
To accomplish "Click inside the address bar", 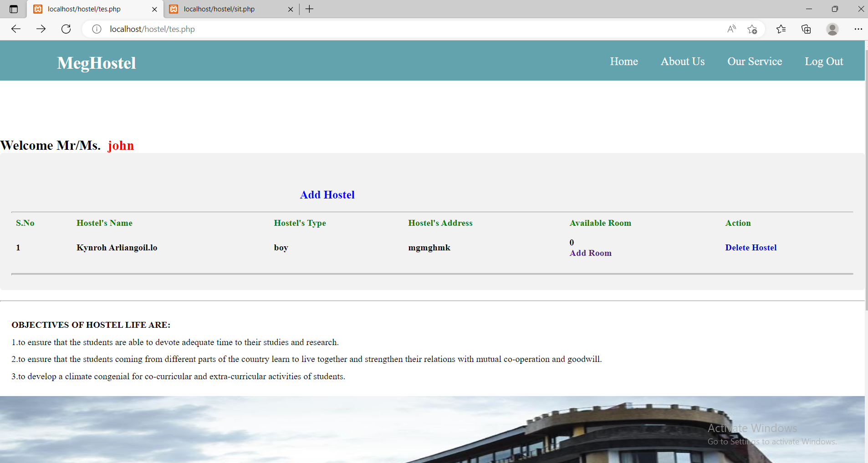I will pos(319,29).
